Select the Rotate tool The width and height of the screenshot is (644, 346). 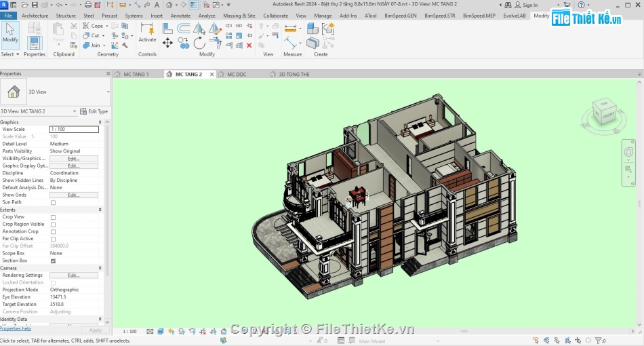199,43
